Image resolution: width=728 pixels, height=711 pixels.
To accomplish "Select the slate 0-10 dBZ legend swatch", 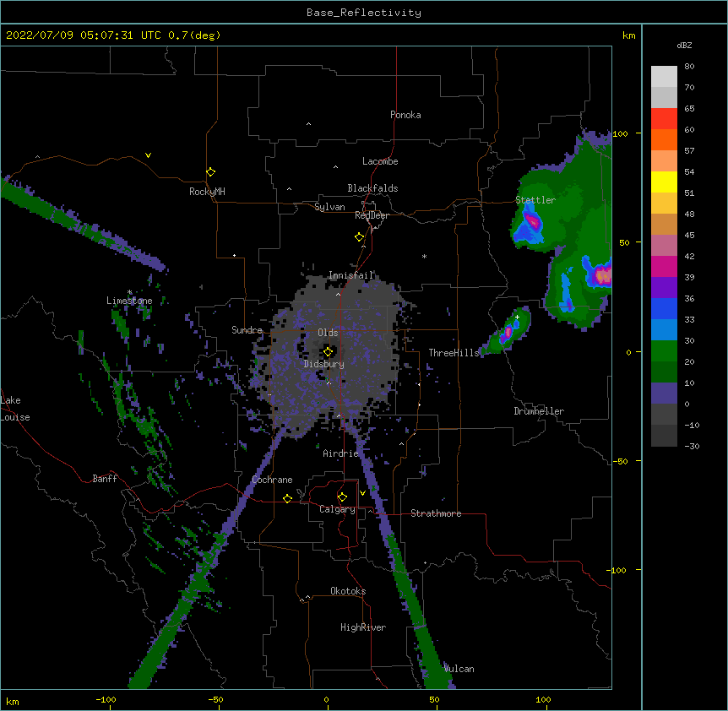I will (x=664, y=393).
